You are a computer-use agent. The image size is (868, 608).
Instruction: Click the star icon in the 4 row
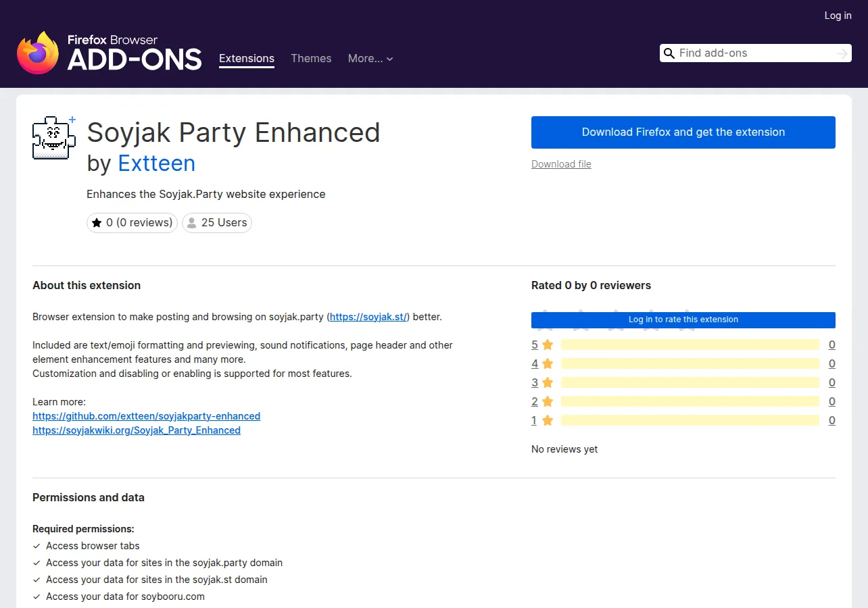tap(548, 363)
